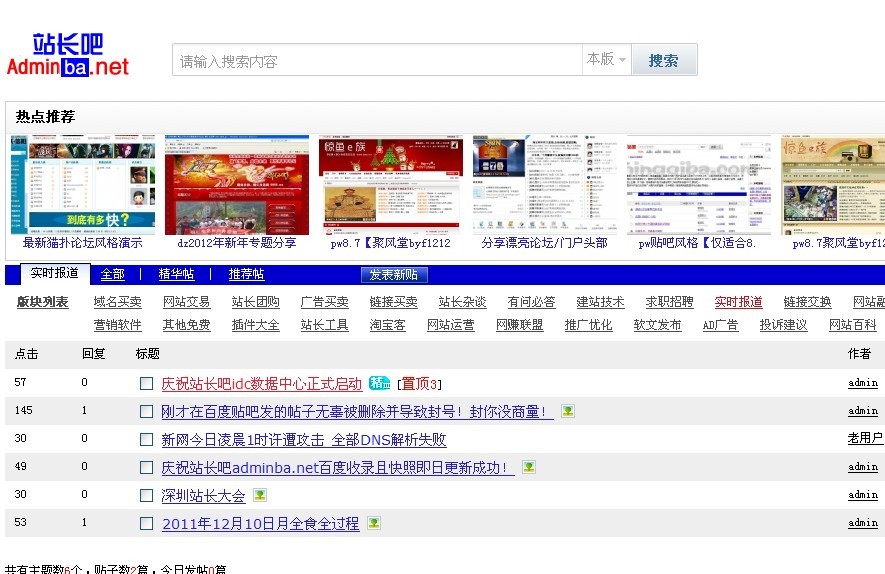Screen dimensions: 885x574
Task: Click the 精 badge on the idc数据中心 post
Action: 379,383
